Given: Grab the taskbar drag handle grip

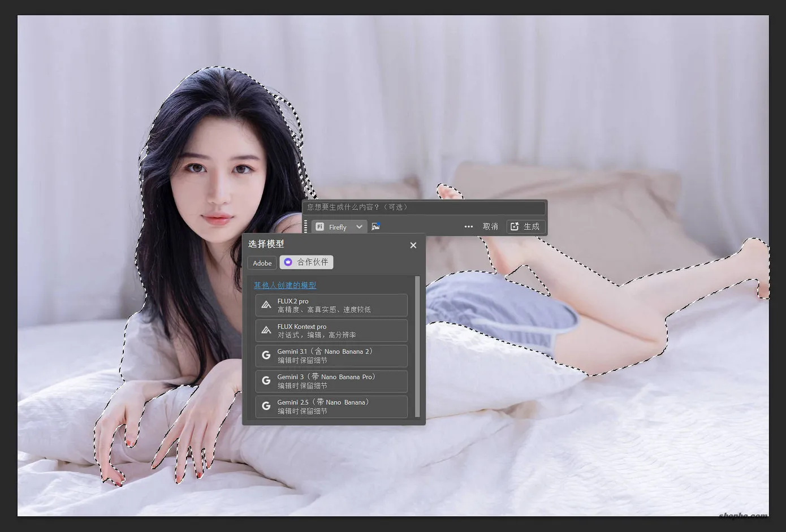Looking at the screenshot, I should (x=306, y=227).
